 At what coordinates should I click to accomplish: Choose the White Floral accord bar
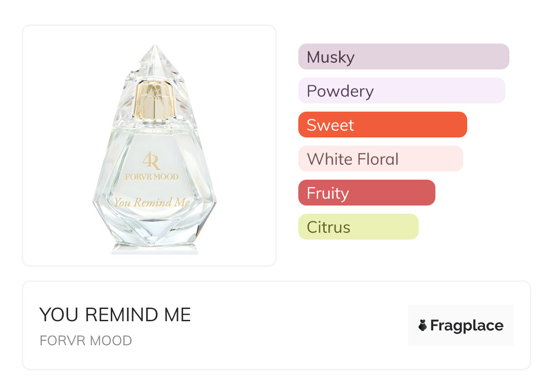point(380,159)
